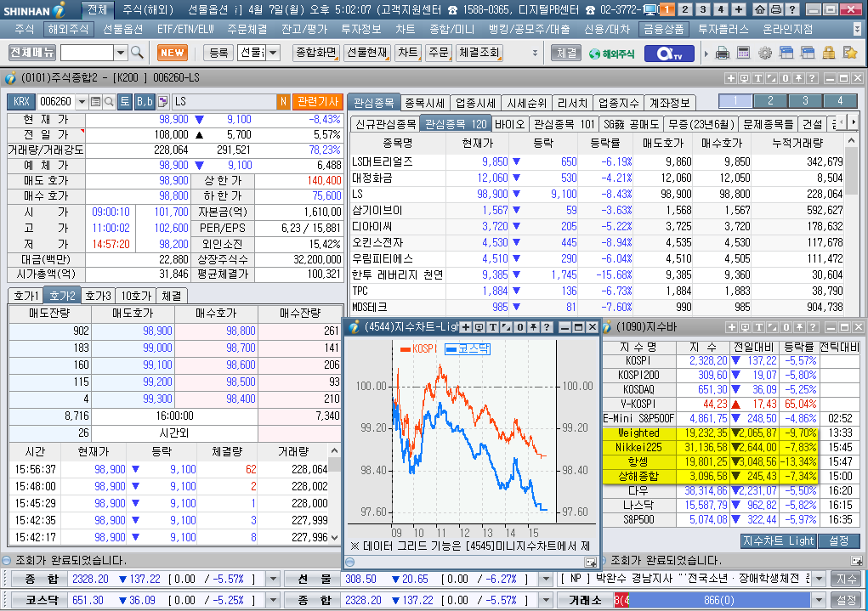Click the 지수차트 Light button

pos(779,540)
